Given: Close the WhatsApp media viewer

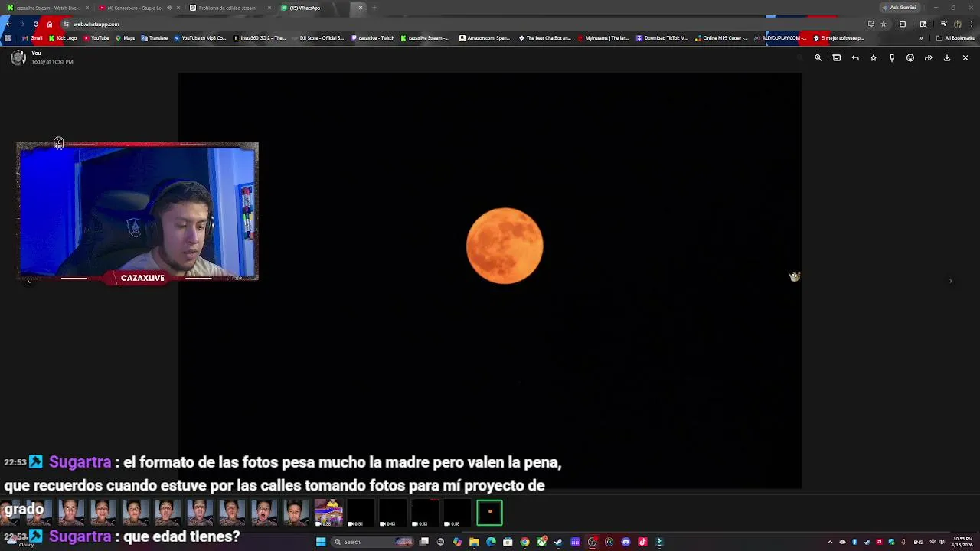Looking at the screenshot, I should tap(965, 58).
